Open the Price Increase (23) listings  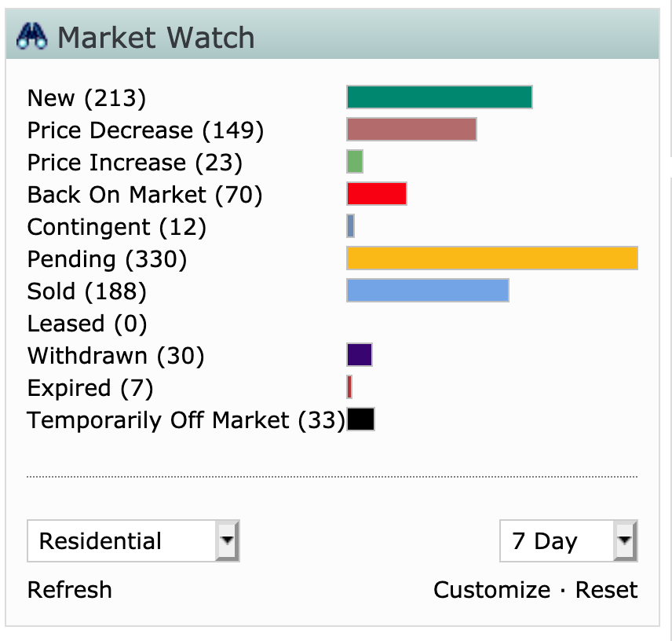[x=134, y=163]
